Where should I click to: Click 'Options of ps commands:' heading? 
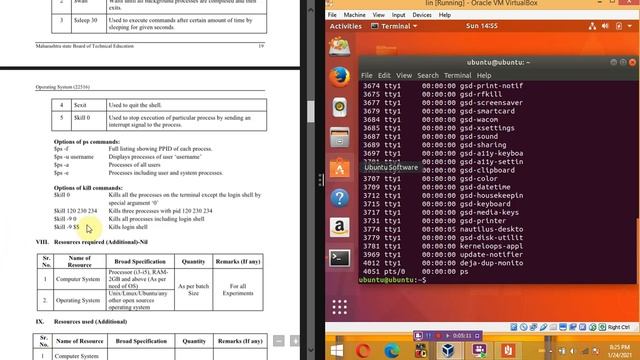87,142
